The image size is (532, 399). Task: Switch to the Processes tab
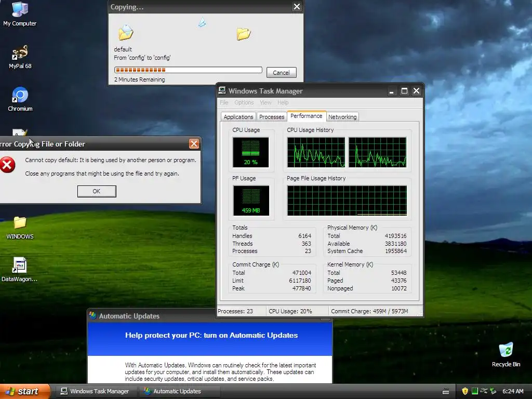coord(271,117)
